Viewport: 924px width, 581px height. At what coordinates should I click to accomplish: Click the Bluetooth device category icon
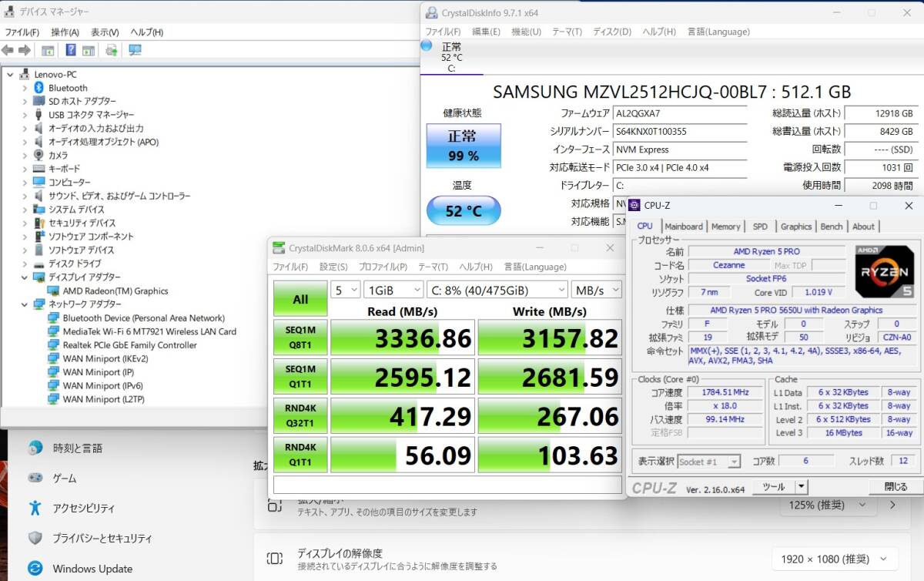pos(39,88)
